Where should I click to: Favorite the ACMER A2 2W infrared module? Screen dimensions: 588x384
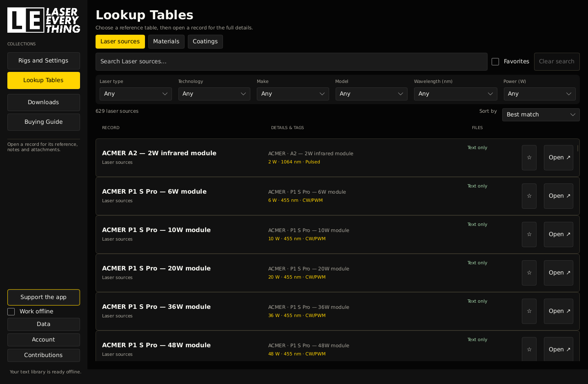[529, 158]
